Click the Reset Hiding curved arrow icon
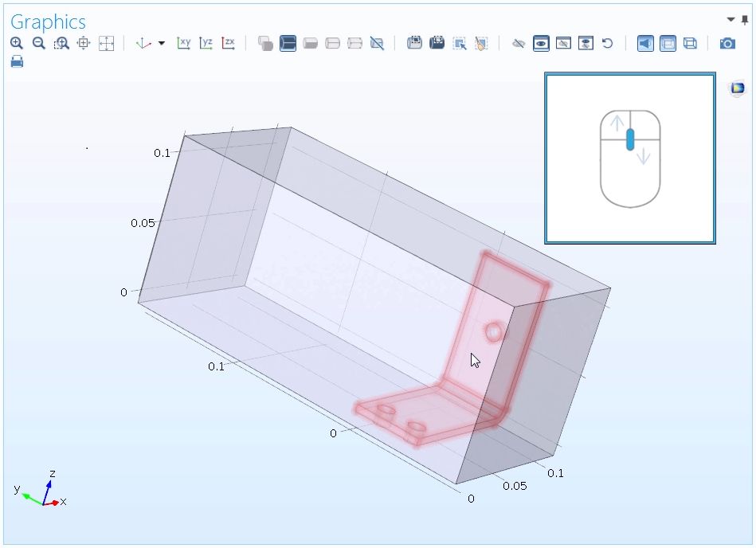The image size is (756, 548). (x=608, y=43)
